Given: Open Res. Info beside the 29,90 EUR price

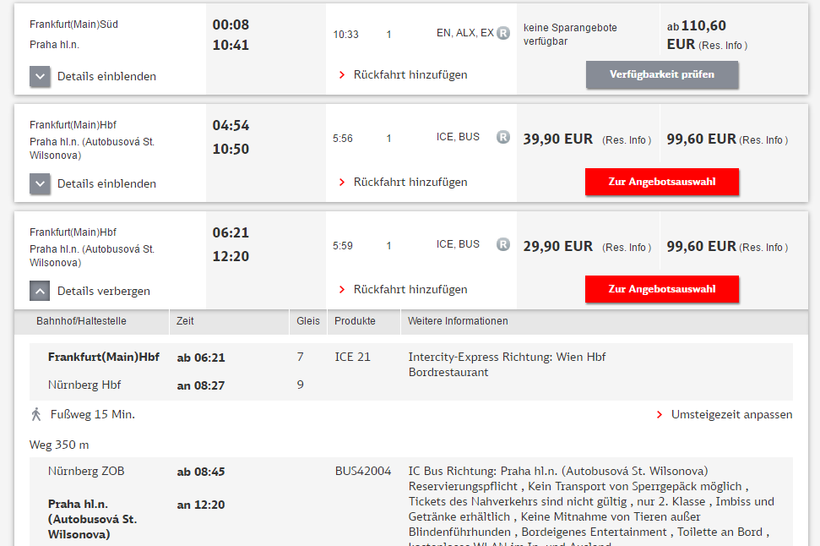Looking at the screenshot, I should tap(627, 247).
